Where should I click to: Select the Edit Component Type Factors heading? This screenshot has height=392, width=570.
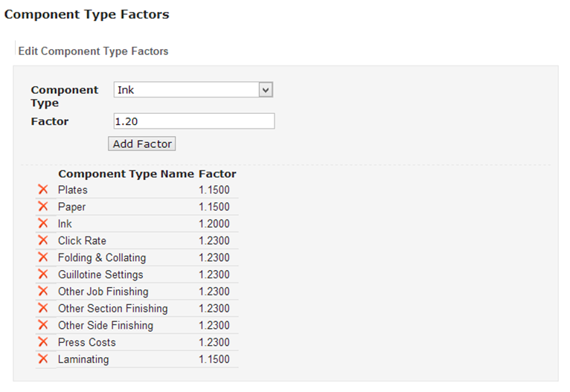(93, 51)
